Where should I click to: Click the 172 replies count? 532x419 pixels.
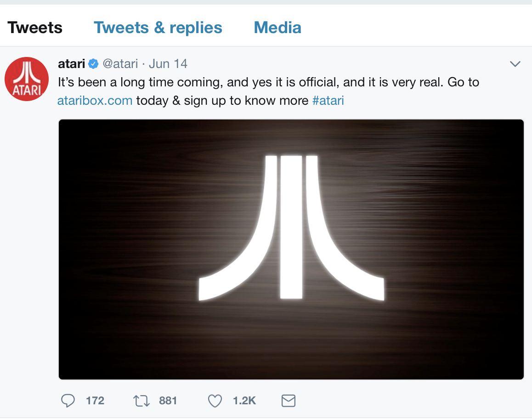95,401
